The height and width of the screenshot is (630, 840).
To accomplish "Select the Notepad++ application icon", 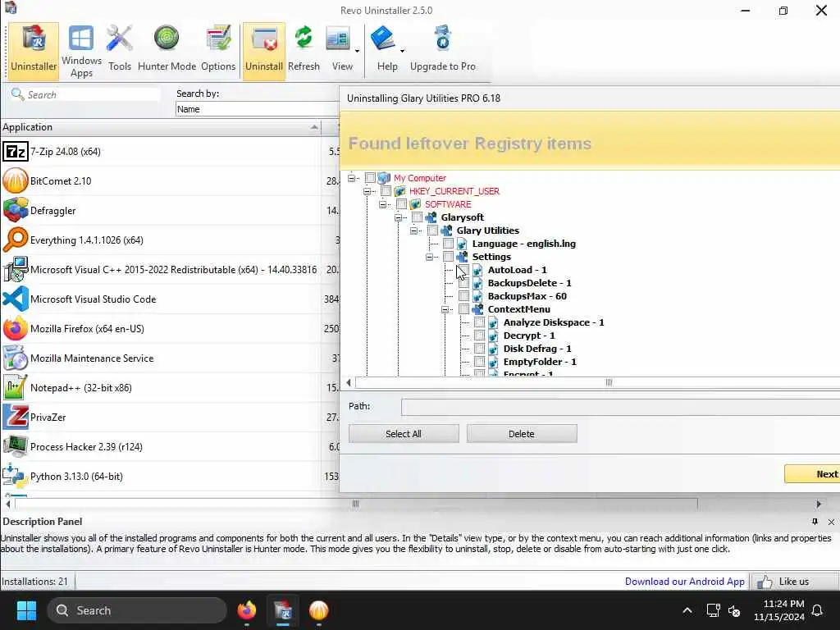I will pos(15,387).
